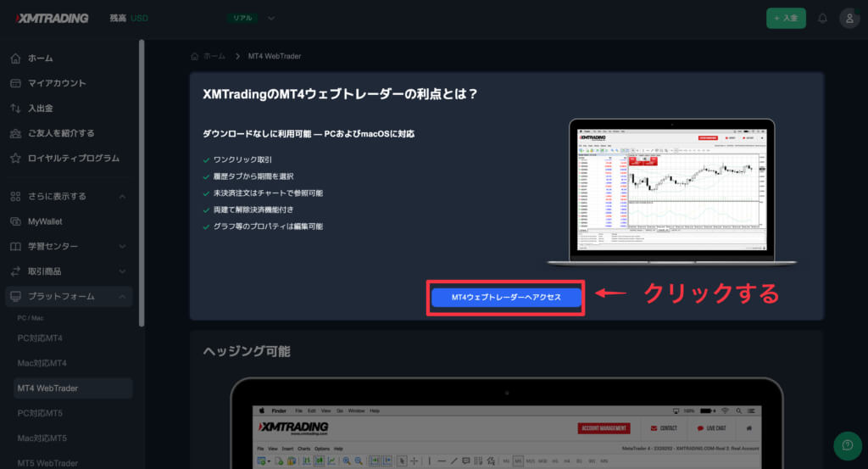Select PC対応MT4 in the sidebar
This screenshot has height=469, width=868.
click(40, 338)
